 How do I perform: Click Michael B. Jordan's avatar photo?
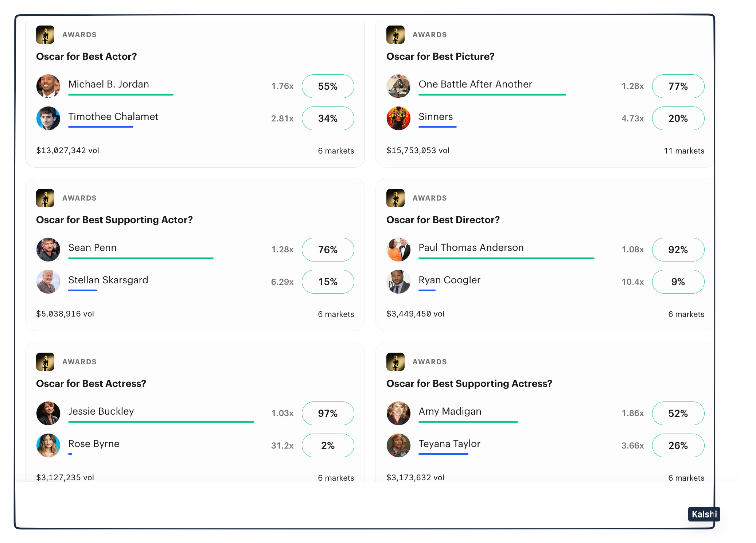[48, 86]
